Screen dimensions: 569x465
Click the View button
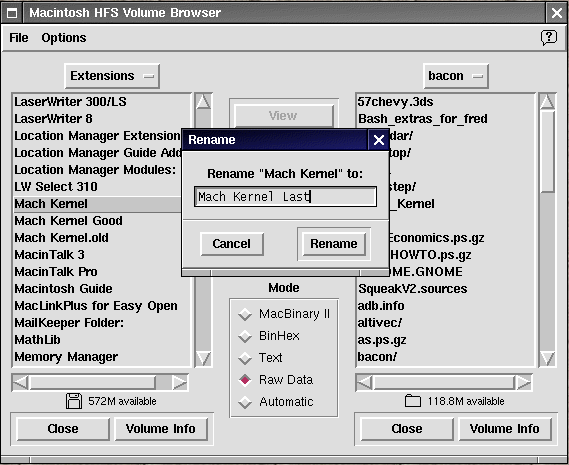pos(283,116)
